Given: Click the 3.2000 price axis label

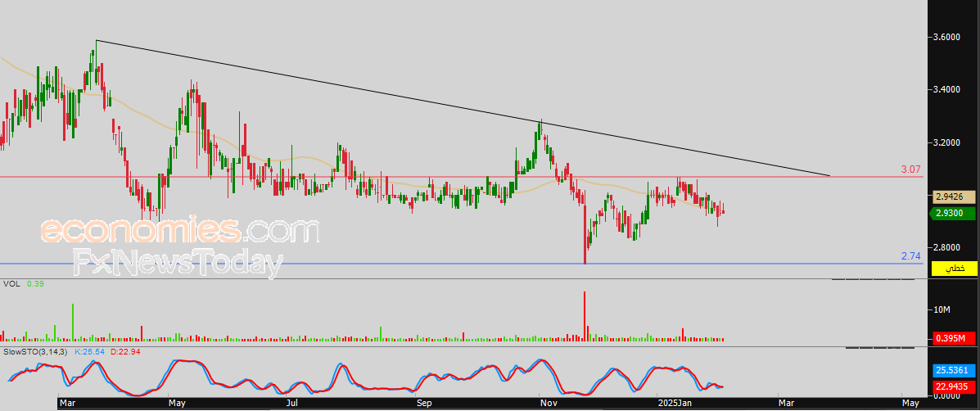Looking at the screenshot, I should [948, 142].
